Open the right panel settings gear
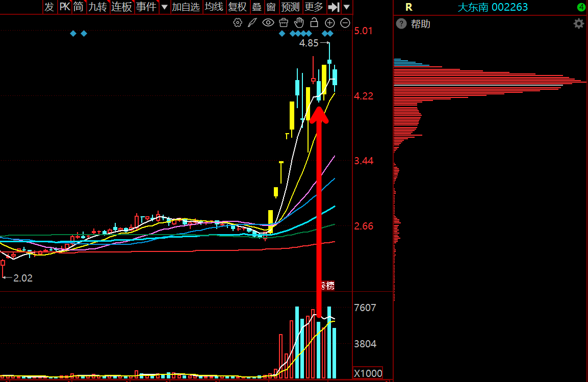The width and height of the screenshot is (588, 382). [x=579, y=23]
